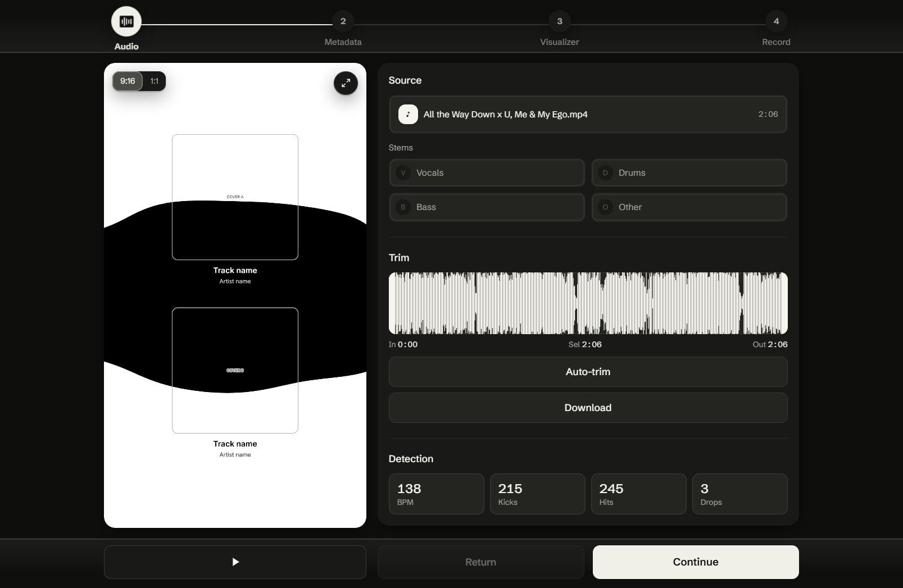The image size is (903, 588).
Task: Click the V icon on Vocals stem
Action: [x=403, y=173]
